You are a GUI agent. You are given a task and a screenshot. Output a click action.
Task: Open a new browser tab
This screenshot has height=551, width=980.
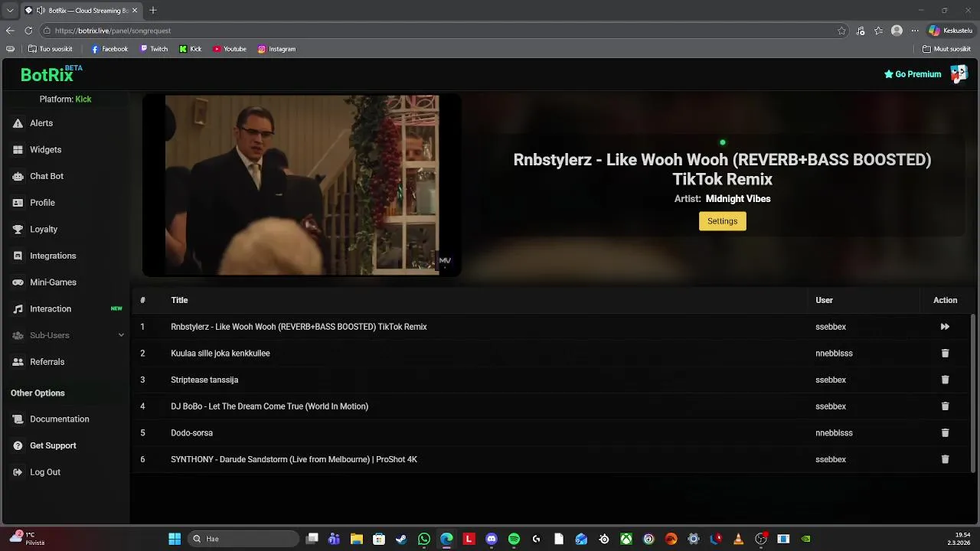click(x=153, y=10)
